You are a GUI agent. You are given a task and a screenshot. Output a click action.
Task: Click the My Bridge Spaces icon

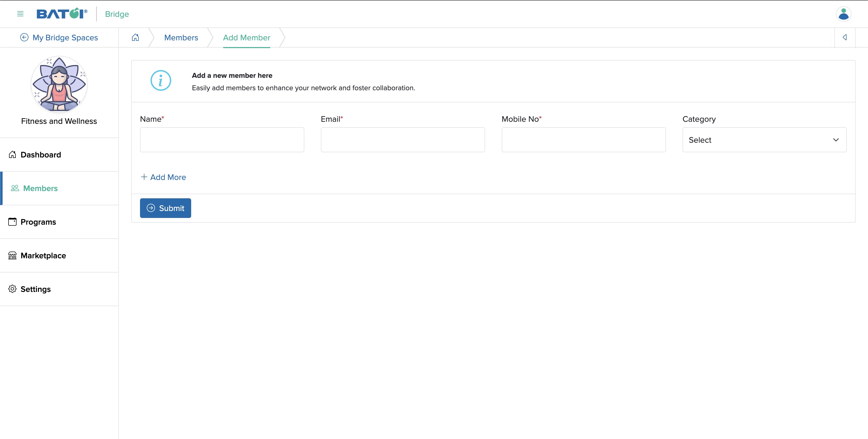pos(24,37)
